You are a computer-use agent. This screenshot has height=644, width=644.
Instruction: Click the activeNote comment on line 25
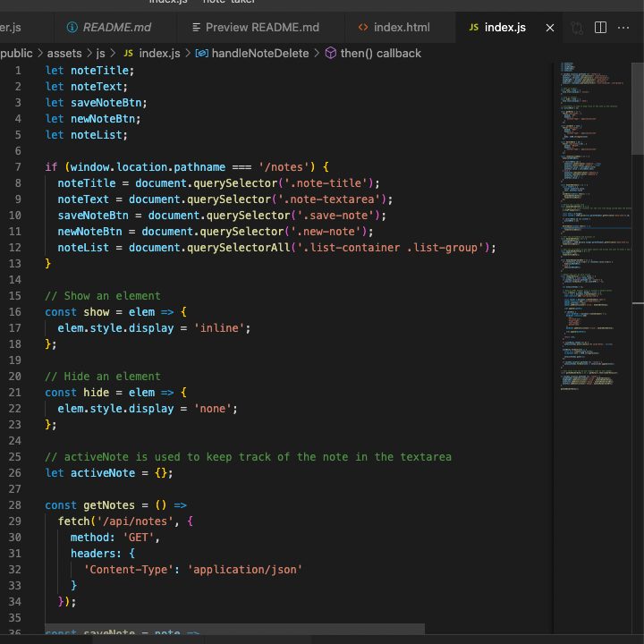click(248, 457)
